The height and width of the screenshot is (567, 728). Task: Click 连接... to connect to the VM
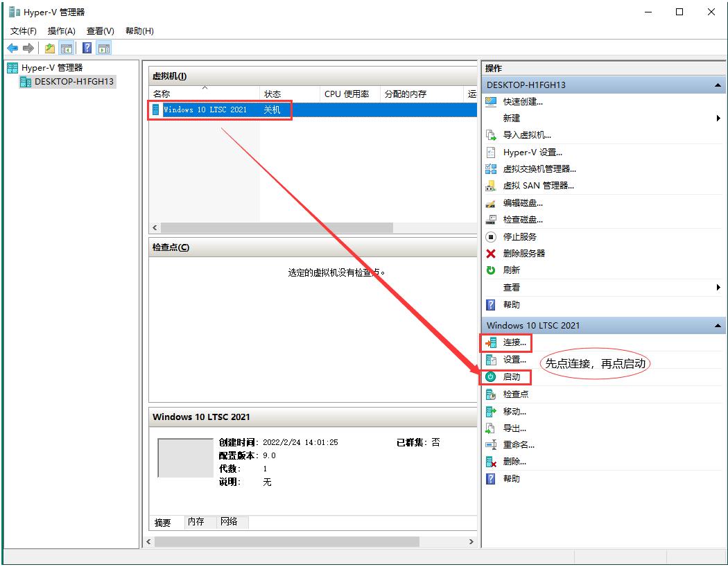pyautogui.click(x=513, y=342)
